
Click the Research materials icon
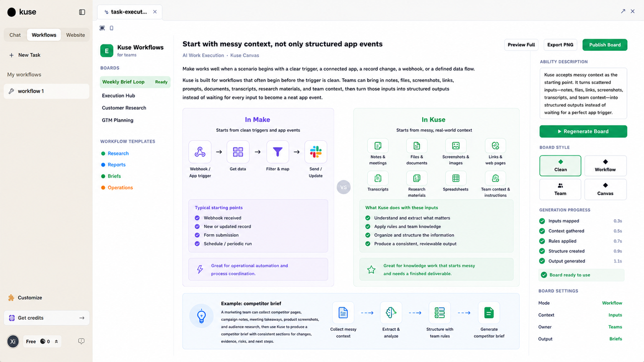tap(417, 178)
